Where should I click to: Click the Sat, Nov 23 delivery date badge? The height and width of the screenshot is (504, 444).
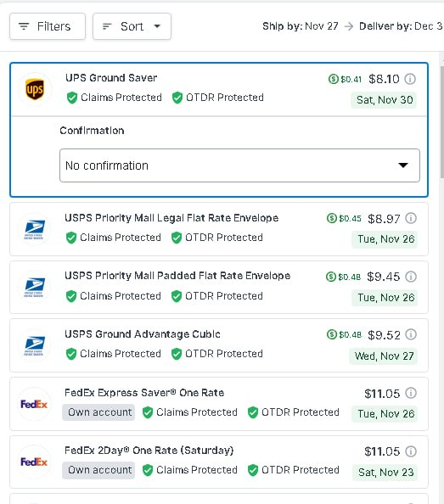[x=385, y=472]
